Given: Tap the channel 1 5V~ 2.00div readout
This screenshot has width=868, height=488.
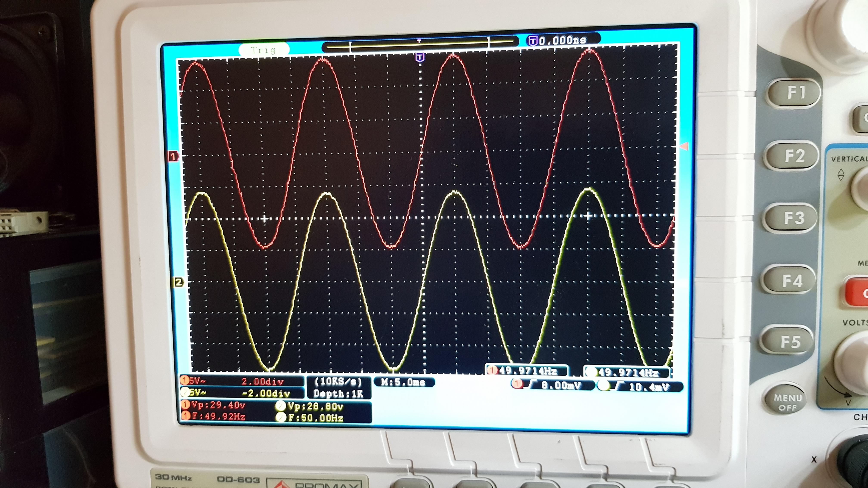Looking at the screenshot, I should [242, 381].
